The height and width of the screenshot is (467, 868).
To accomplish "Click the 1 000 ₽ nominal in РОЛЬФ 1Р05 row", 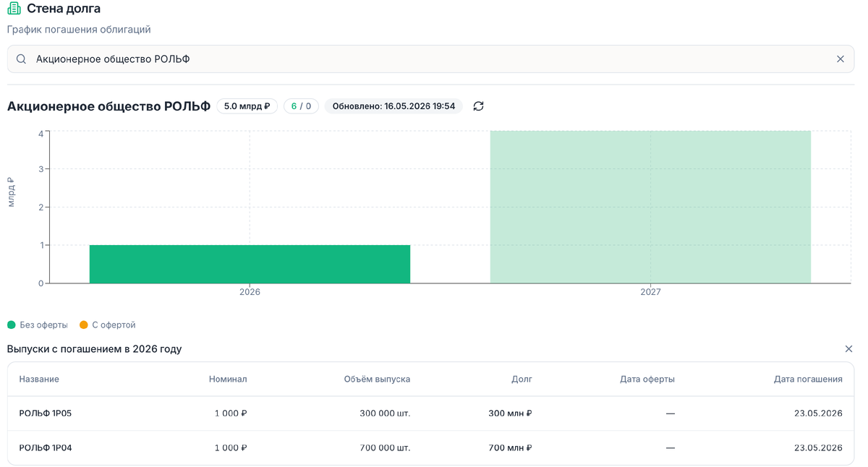I will (x=231, y=414).
